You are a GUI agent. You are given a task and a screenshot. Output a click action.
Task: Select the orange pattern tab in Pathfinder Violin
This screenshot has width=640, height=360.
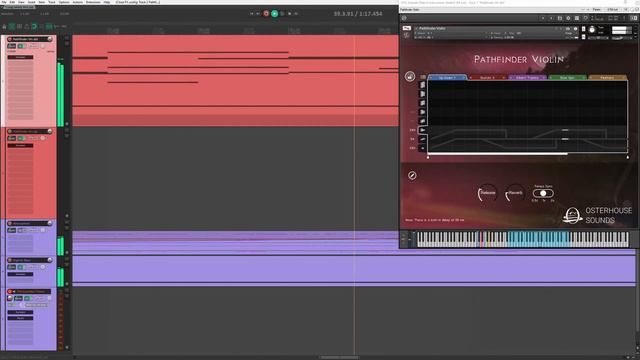click(x=607, y=77)
